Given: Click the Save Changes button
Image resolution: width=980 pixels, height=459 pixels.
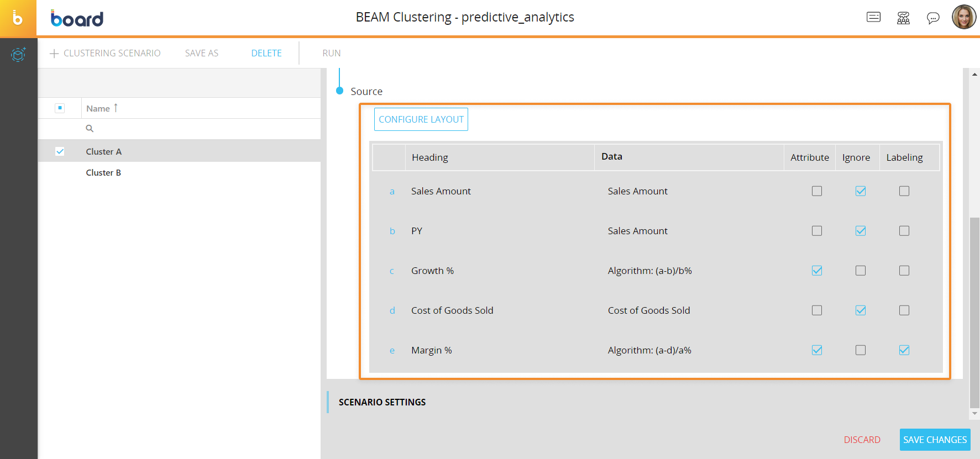Looking at the screenshot, I should pos(934,440).
